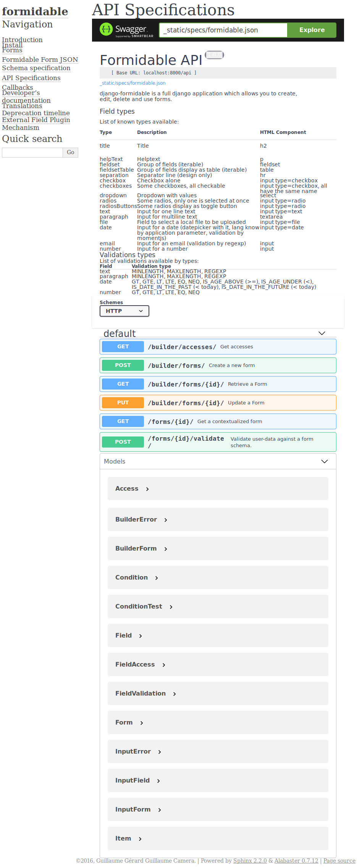Expand the FieldValidation model arrow
The width and height of the screenshot is (357, 868).
(x=174, y=694)
